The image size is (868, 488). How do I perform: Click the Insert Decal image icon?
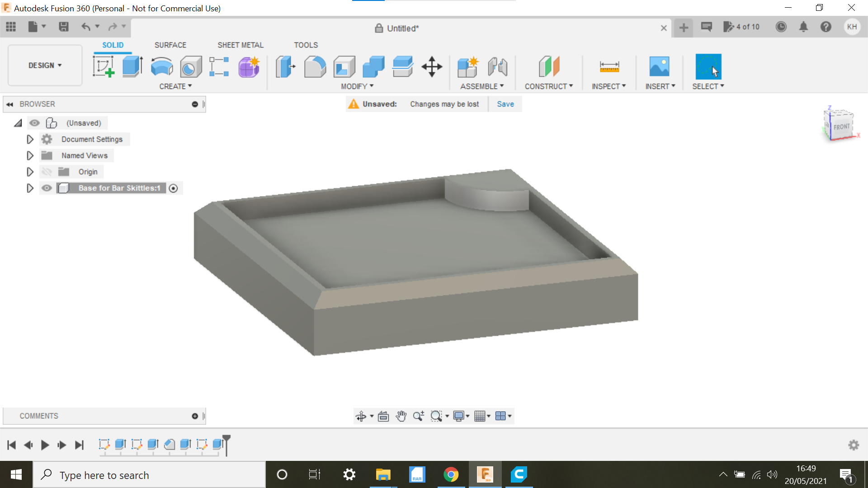(659, 66)
